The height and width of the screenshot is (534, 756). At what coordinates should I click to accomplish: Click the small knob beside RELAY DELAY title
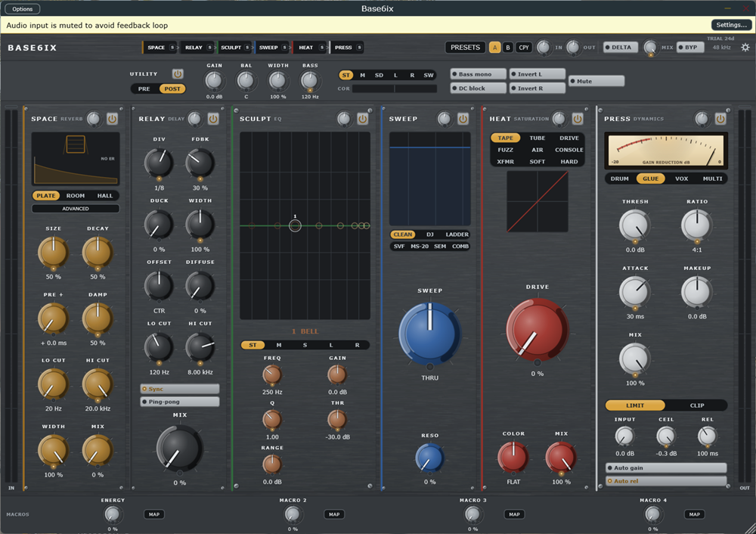194,119
